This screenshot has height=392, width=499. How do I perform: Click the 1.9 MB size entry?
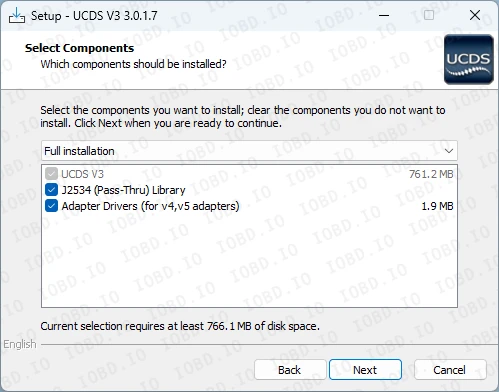[437, 206]
